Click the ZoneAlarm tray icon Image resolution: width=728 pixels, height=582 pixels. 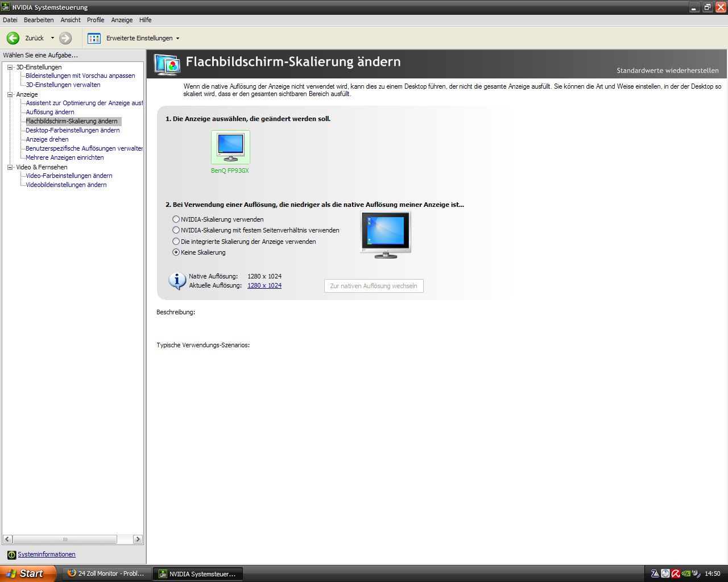pyautogui.click(x=655, y=573)
